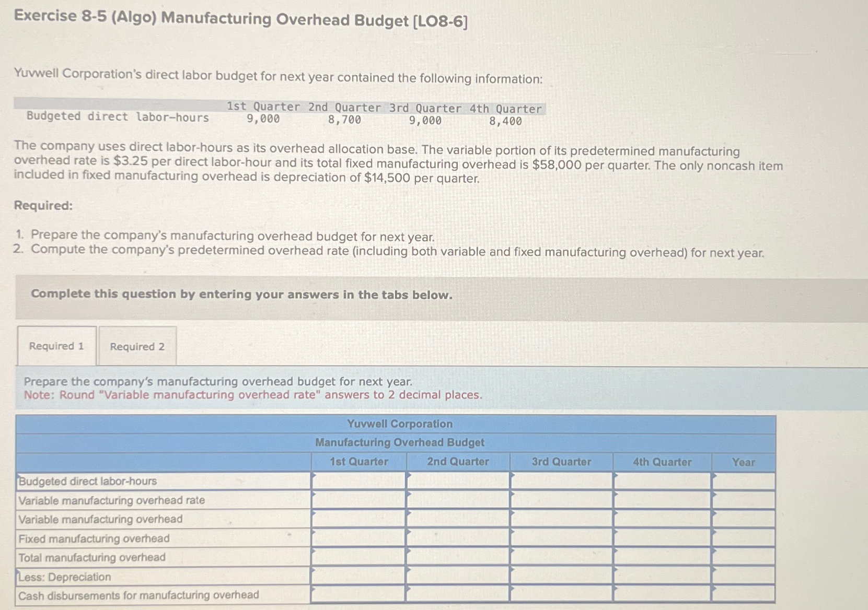Click the Manufacturing Overhead Budget table title
868x610 pixels.
[400, 442]
